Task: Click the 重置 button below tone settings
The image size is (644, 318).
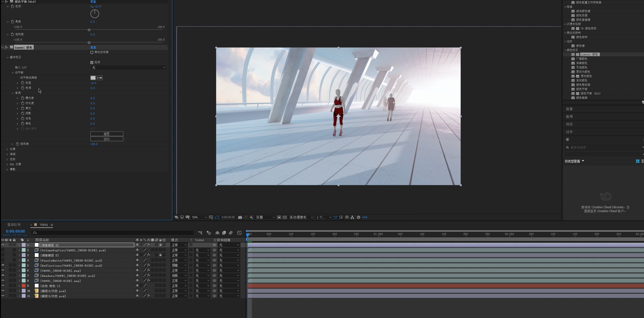Action: click(107, 134)
